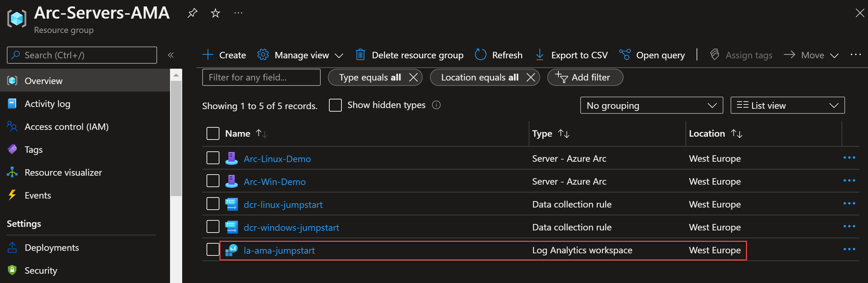Select Access control (IAM) in the sidebar

point(67,127)
